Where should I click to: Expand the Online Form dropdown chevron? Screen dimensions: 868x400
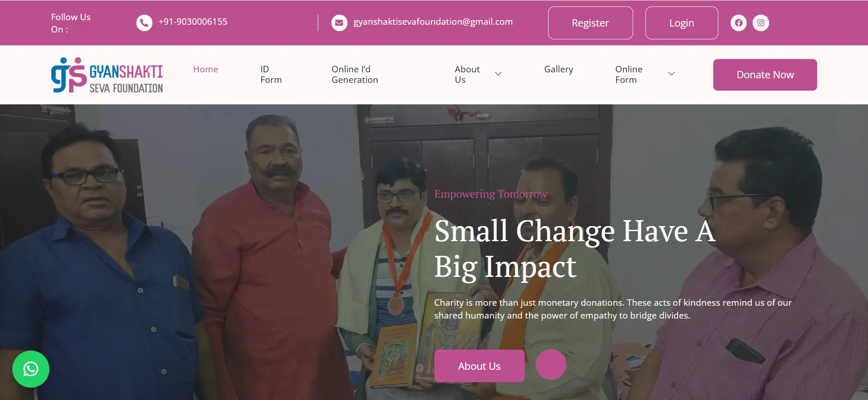(672, 74)
